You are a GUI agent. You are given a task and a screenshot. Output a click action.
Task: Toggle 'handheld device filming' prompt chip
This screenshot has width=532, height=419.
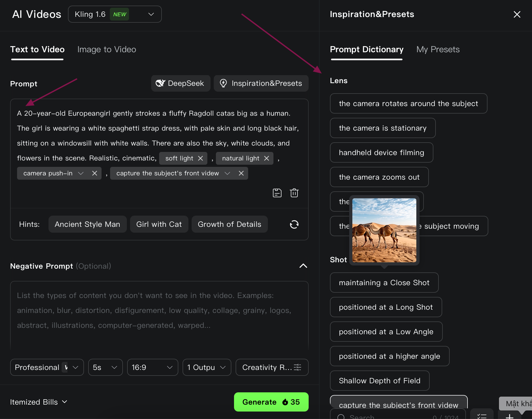coord(381,152)
